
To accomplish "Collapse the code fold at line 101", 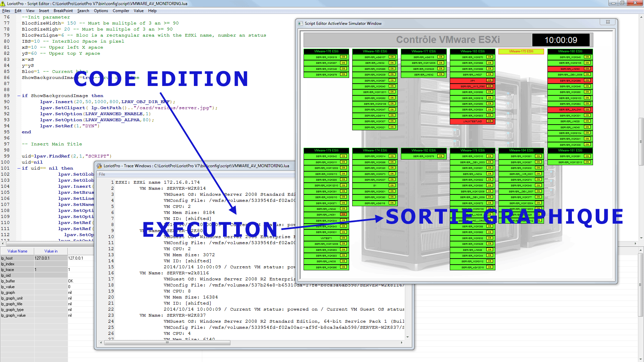I will [19, 168].
